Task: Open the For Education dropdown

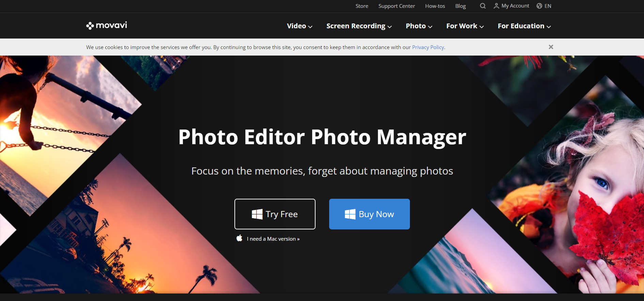Action: click(524, 26)
